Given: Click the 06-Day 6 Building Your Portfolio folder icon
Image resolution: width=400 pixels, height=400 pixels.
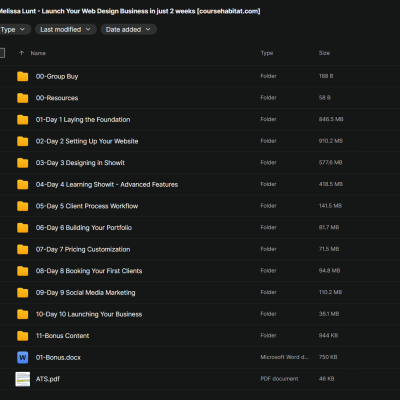Looking at the screenshot, I should pos(23,228).
